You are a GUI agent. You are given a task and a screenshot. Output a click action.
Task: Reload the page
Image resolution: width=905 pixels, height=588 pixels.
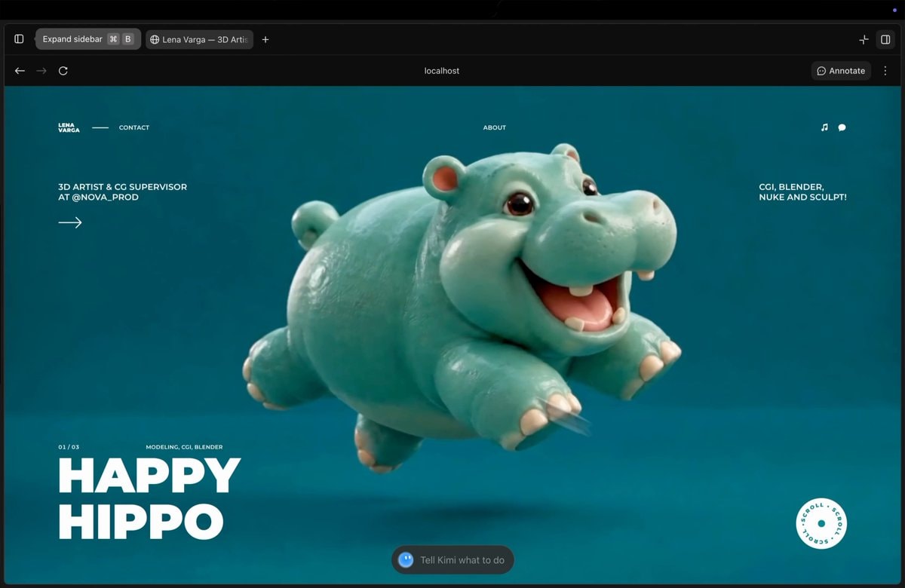[x=63, y=71]
